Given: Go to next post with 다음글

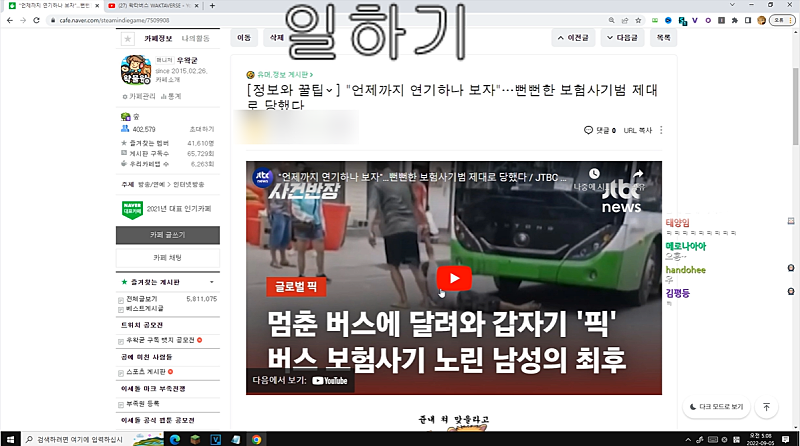Looking at the screenshot, I should point(622,38).
